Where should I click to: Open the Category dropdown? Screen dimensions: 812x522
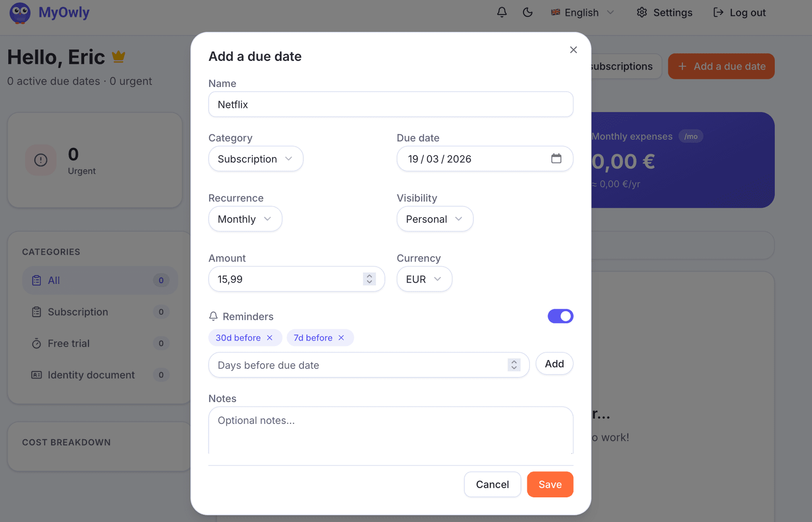click(256, 159)
